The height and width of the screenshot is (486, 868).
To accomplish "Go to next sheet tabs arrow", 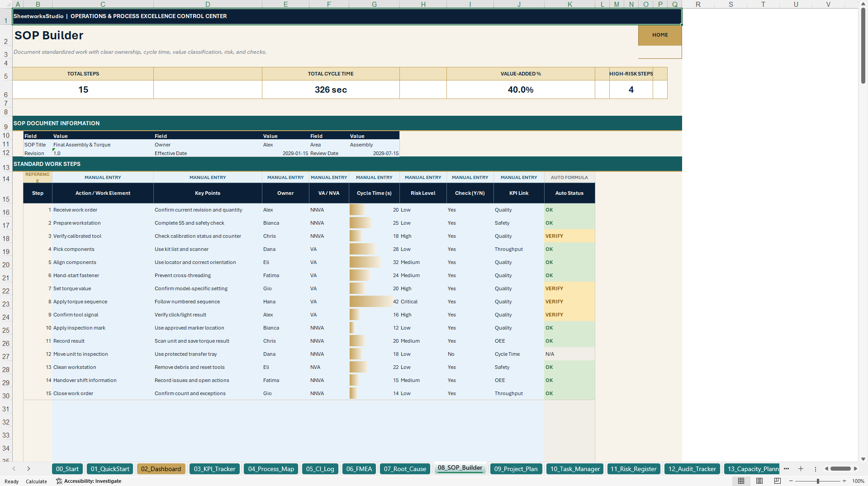I will (28, 469).
